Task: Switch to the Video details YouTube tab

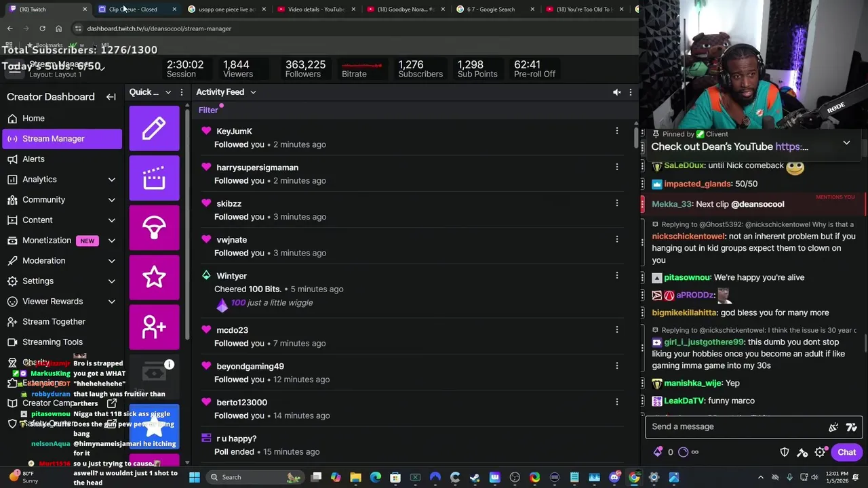Action: (x=315, y=9)
